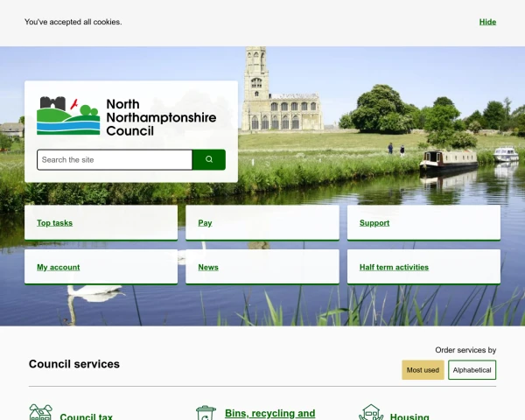
Task: Open the North Northamptonshire Council logo
Action: coord(127,116)
